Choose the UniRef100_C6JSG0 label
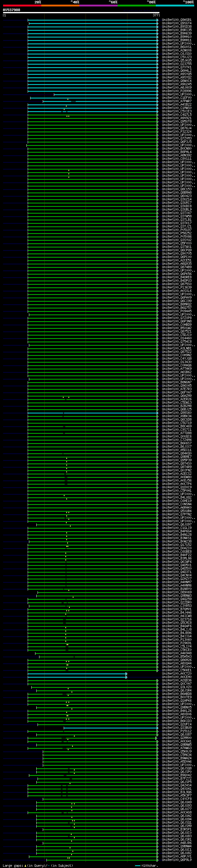 click(x=177, y=54)
